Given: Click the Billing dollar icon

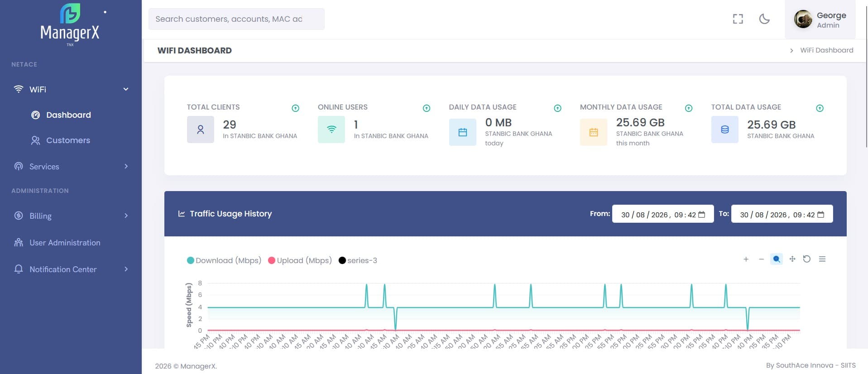Looking at the screenshot, I should [19, 216].
